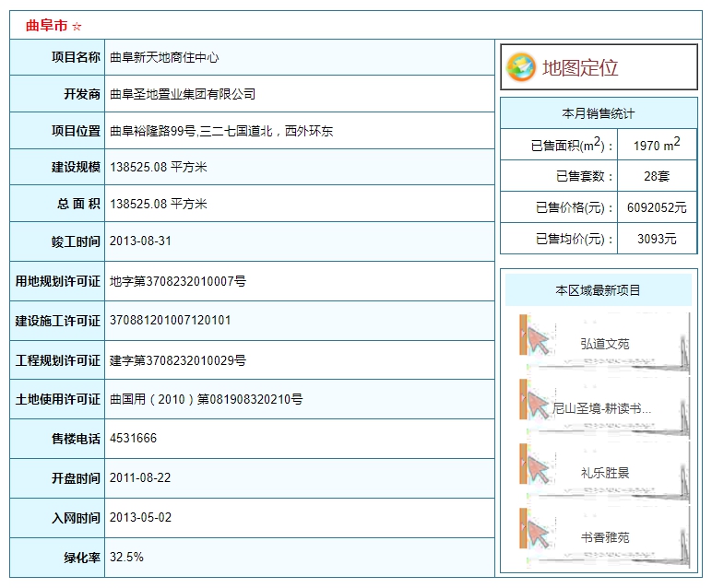Open the 书香雅苑 project link
The height and width of the screenshot is (588, 712).
point(605,537)
